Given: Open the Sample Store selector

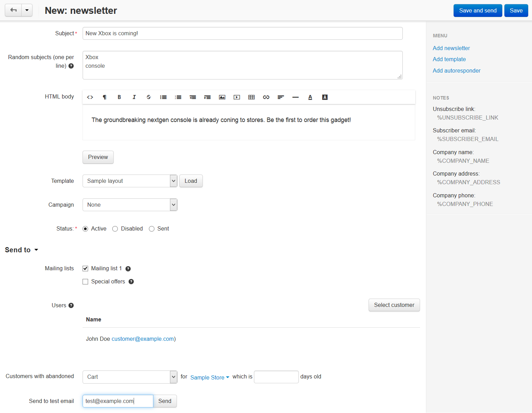Looking at the screenshot, I should tap(210, 377).
